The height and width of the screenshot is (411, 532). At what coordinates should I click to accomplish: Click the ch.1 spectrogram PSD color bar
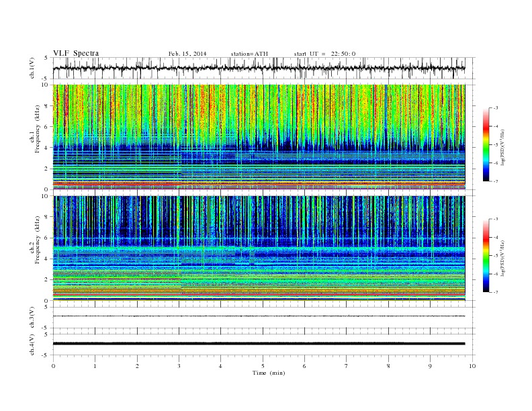[x=486, y=145]
